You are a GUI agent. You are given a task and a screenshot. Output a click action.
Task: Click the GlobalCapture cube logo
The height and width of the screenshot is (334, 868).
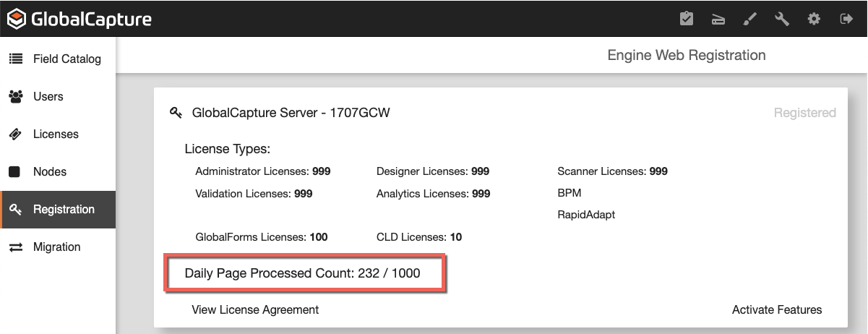coord(16,20)
